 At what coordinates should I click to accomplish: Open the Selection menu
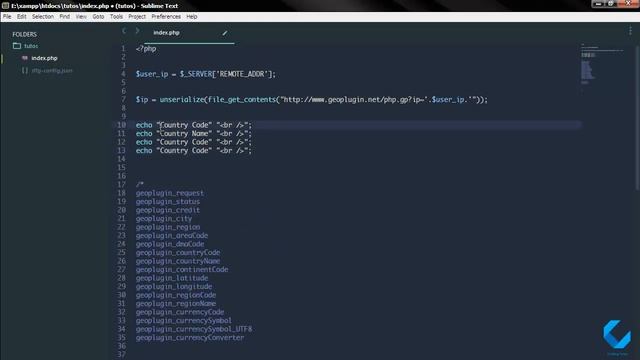coord(43,17)
